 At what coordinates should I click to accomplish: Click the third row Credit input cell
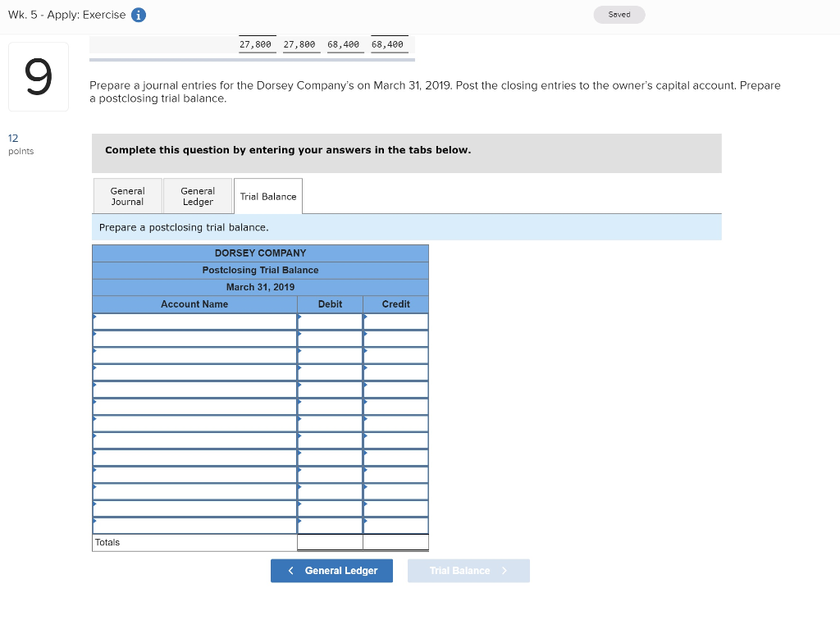click(x=395, y=355)
